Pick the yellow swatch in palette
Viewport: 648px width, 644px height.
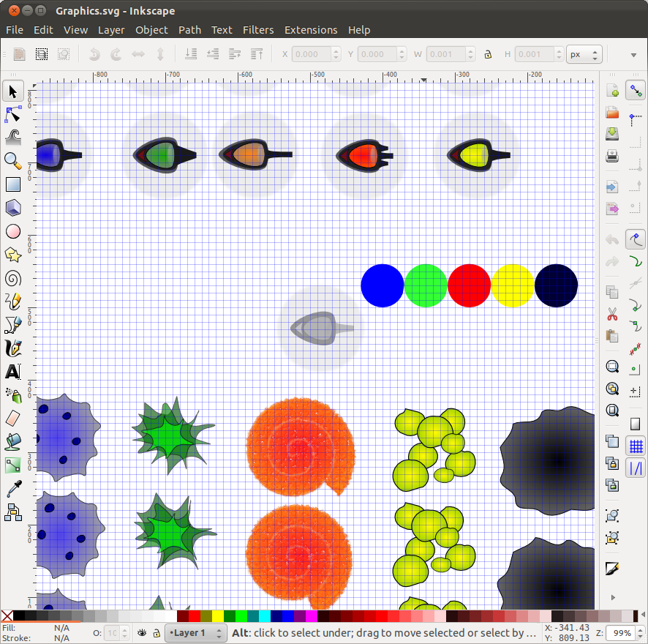click(217, 616)
